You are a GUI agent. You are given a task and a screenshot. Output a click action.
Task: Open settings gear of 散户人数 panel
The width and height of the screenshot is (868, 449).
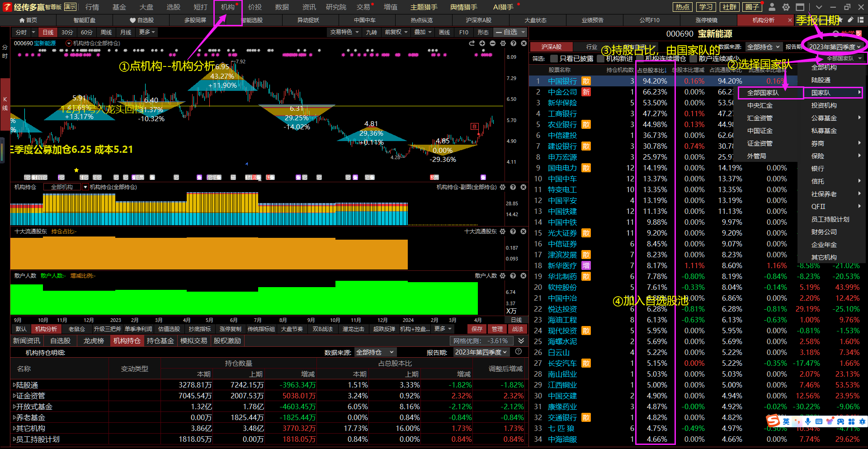(x=503, y=276)
